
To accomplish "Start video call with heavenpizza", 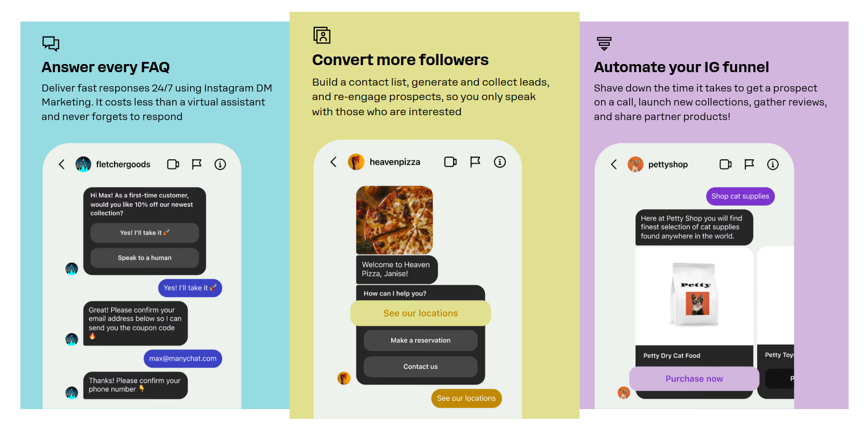I will click(450, 161).
